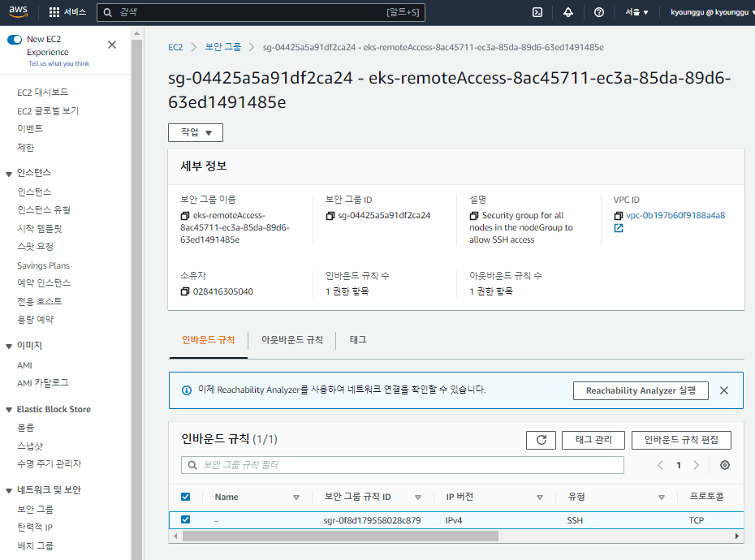Open 시작 템플릿 in sidebar

pyautogui.click(x=40, y=228)
